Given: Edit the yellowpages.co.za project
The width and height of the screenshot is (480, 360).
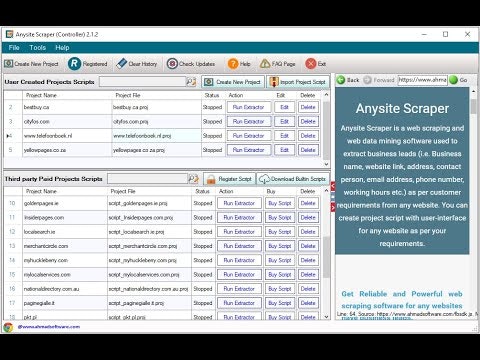Looking at the screenshot, I should 284,150.
